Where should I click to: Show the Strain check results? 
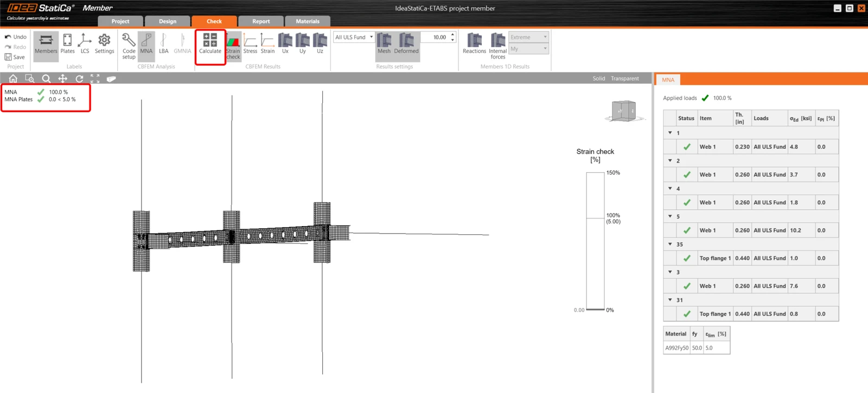pyautogui.click(x=233, y=46)
